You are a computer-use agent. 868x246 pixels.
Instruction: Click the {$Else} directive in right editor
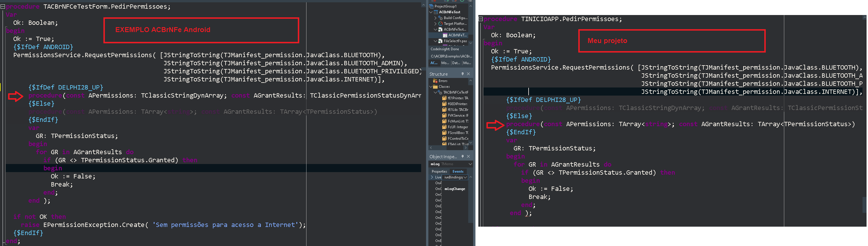(x=519, y=116)
